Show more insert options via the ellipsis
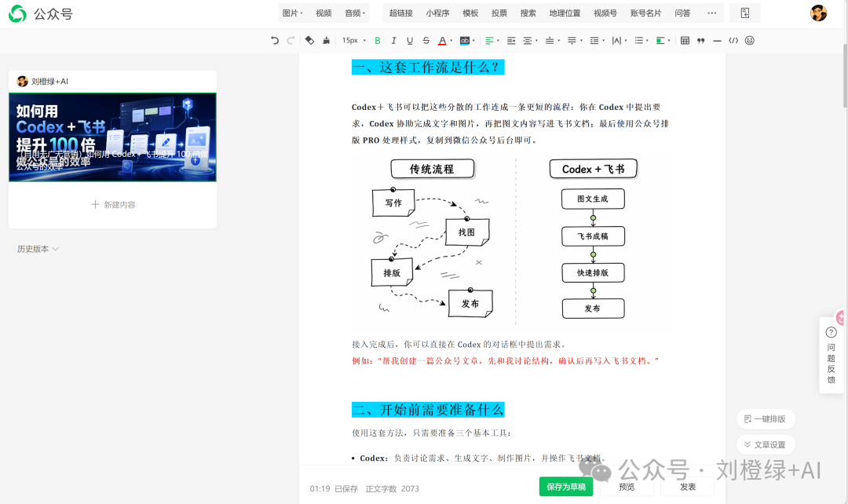This screenshot has height=504, width=848. click(711, 13)
